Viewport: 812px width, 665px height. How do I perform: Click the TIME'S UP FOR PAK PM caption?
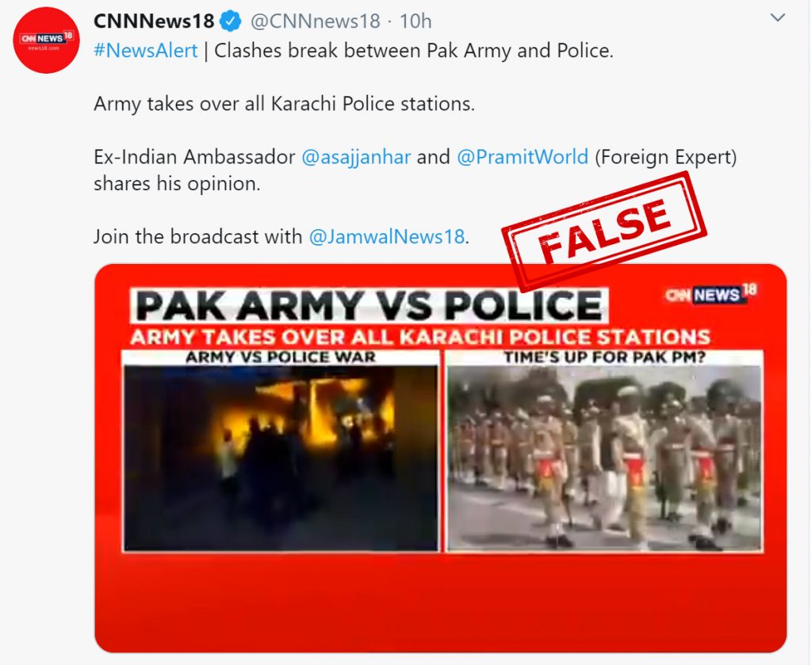[x=604, y=357]
